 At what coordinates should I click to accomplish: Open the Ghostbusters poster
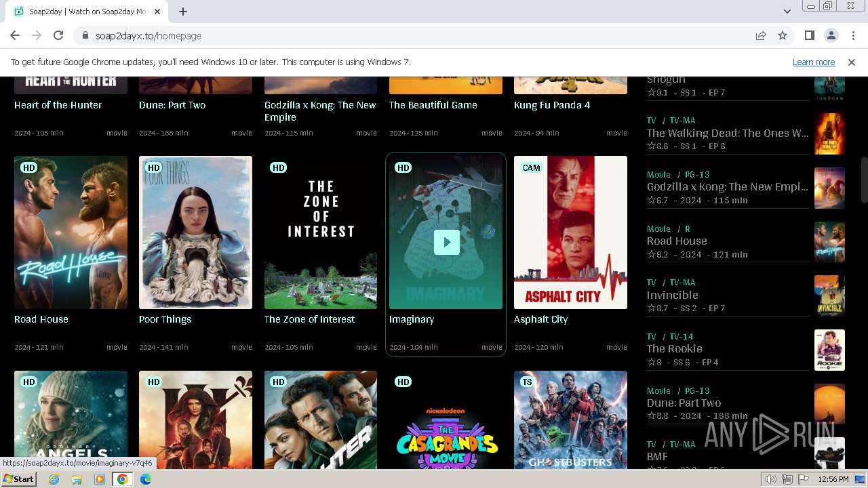coord(570,420)
